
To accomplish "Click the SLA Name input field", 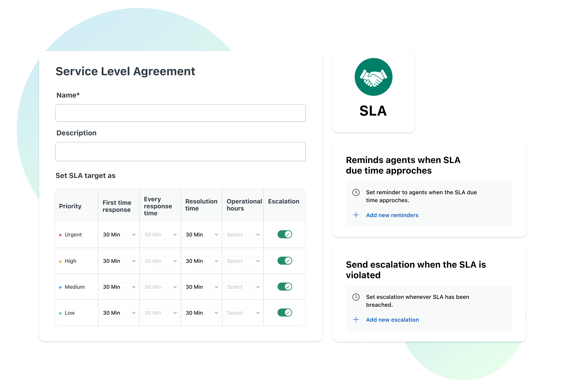I will pos(182,113).
